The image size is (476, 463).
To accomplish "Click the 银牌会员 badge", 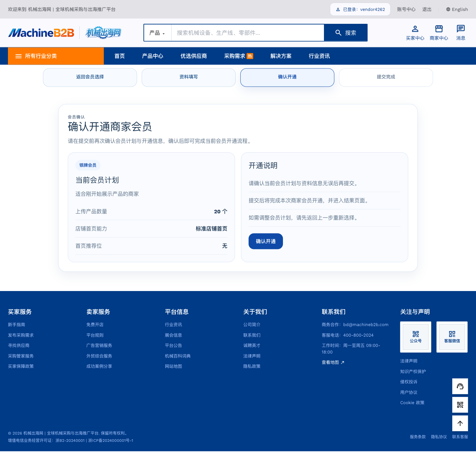I will coord(88,165).
